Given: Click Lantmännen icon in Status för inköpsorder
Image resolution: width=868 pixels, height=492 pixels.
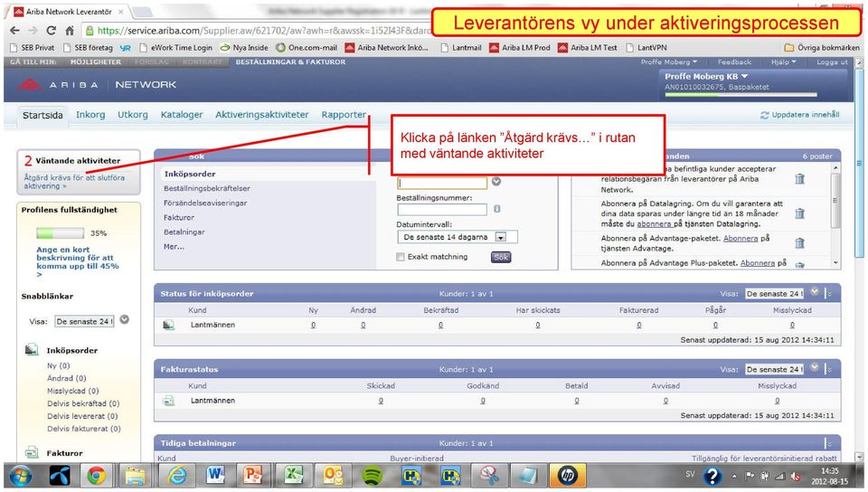Looking at the screenshot, I should click(x=169, y=325).
